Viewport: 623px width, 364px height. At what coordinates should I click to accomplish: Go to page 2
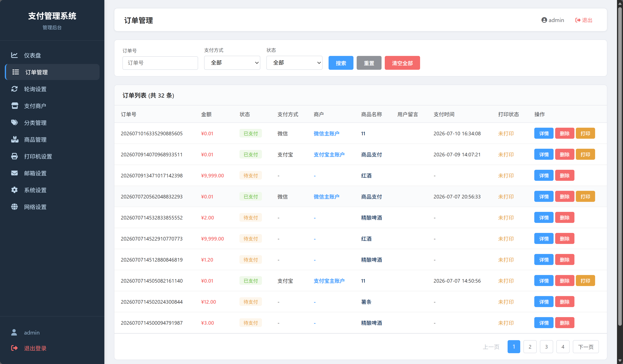click(x=530, y=347)
